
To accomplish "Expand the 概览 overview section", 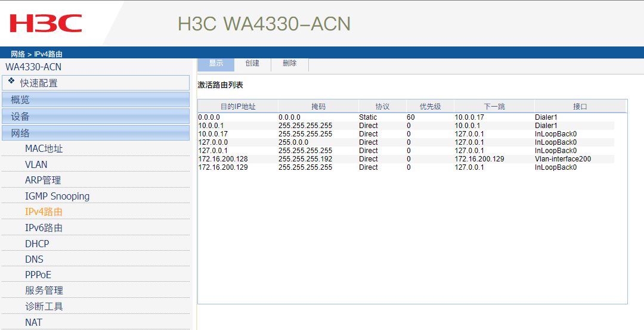I will point(95,99).
